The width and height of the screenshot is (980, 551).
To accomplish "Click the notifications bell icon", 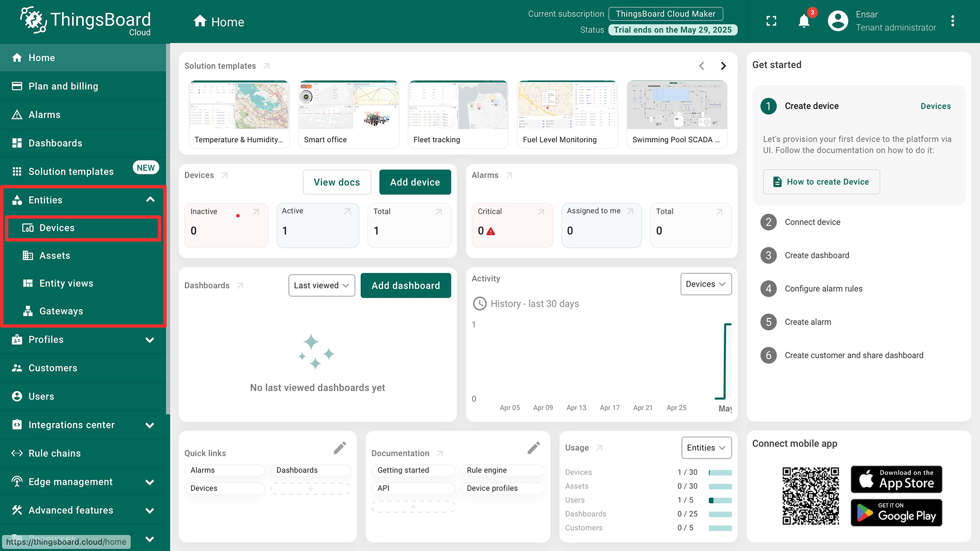I will coord(804,20).
